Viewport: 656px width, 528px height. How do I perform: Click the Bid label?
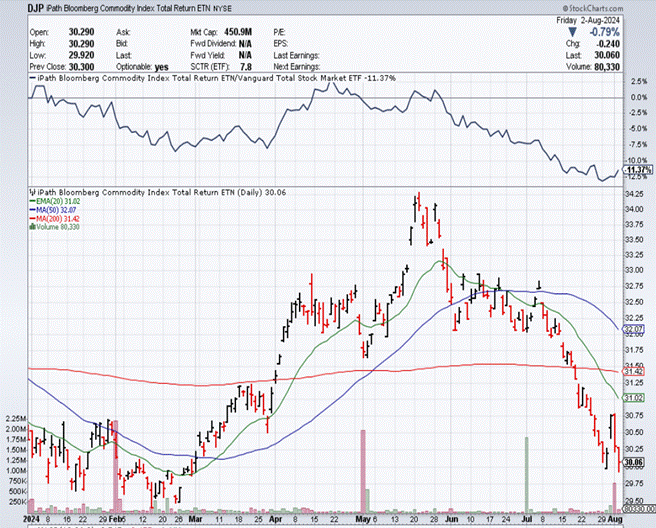click(x=122, y=44)
